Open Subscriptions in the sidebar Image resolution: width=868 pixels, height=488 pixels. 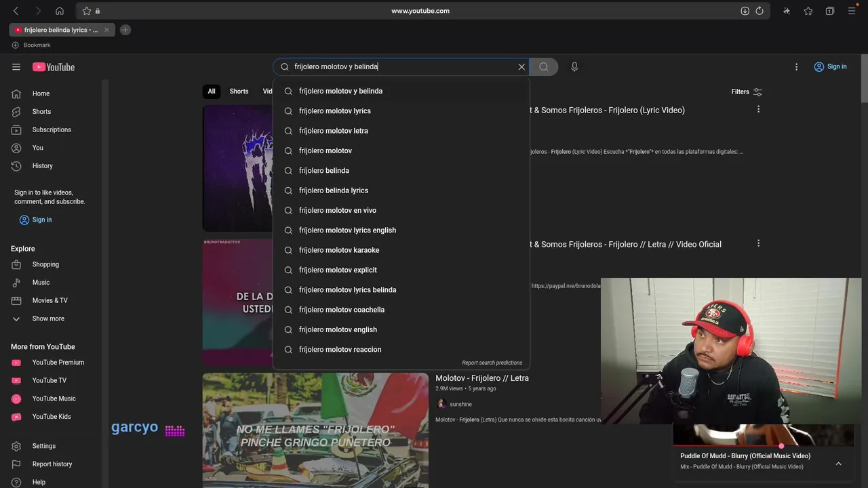(x=51, y=129)
